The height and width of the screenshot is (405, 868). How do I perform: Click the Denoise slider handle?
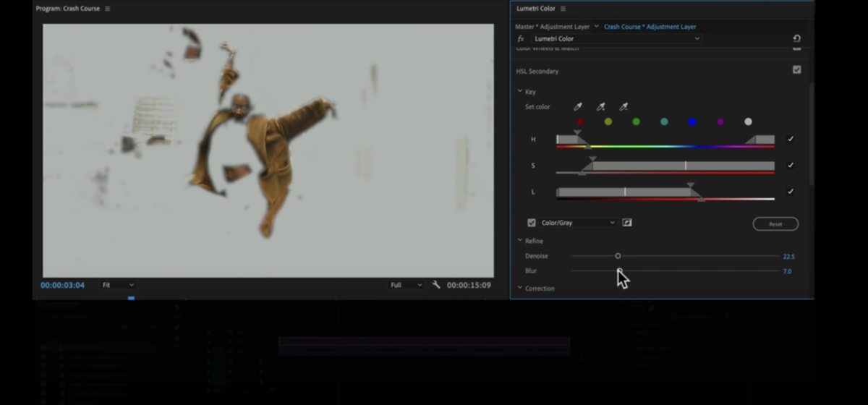618,256
